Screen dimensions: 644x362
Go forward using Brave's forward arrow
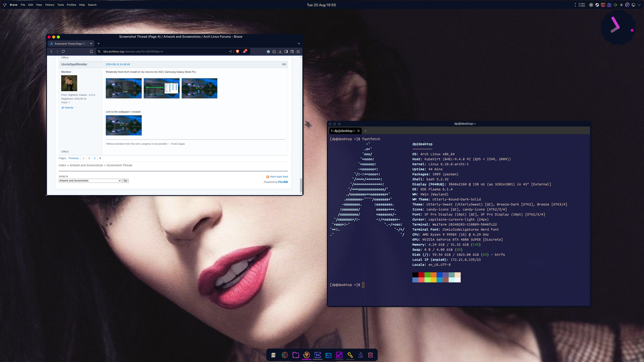pyautogui.click(x=57, y=51)
